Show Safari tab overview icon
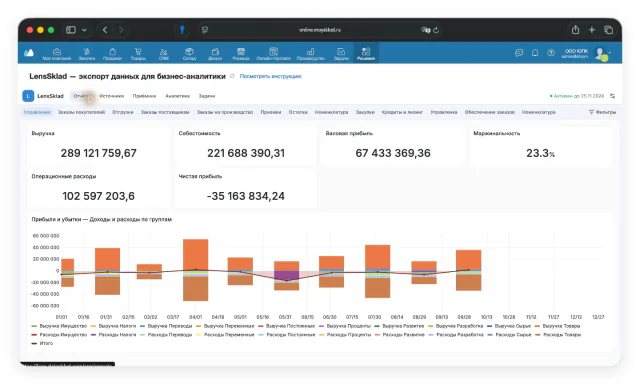The width and height of the screenshot is (640, 384). [608, 30]
